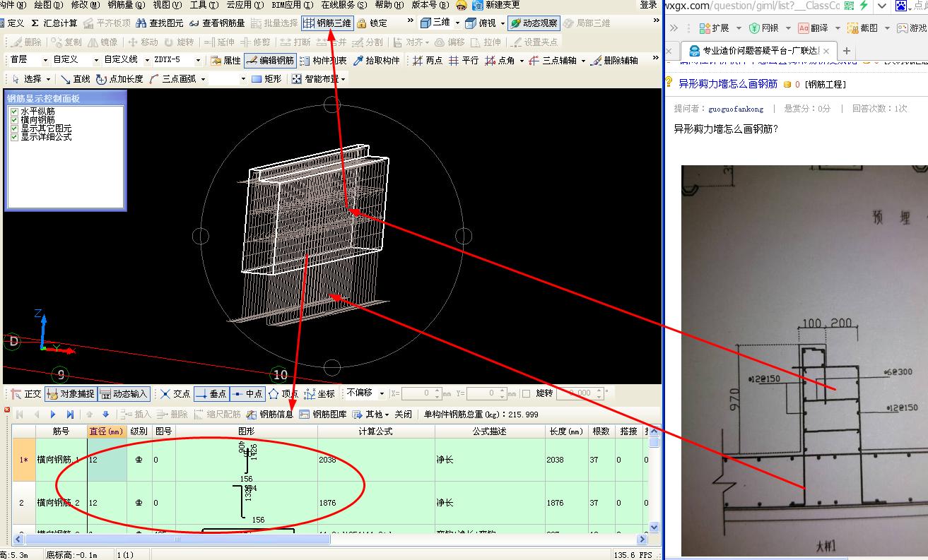This screenshot has height=560, width=928.
Task: Select 矩形 (rectangle) drawing tool
Action: point(266,78)
